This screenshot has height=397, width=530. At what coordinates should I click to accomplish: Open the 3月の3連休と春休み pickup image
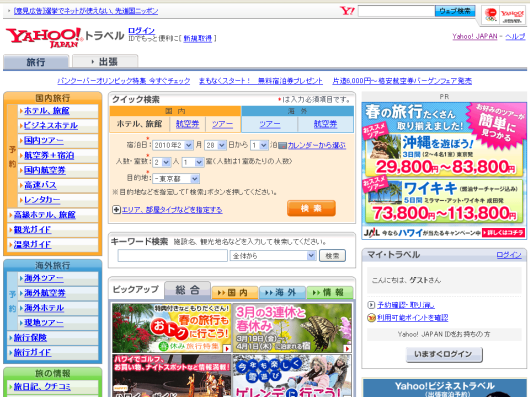pos(292,328)
